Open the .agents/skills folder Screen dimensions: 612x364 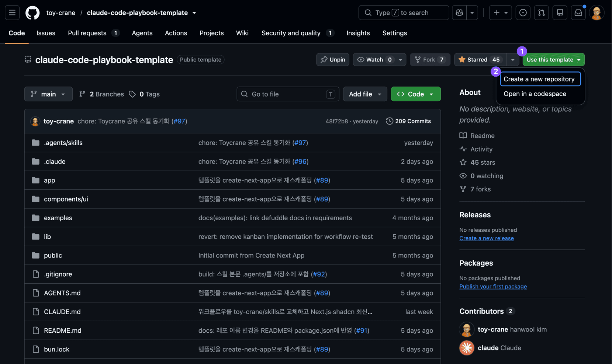(x=63, y=143)
